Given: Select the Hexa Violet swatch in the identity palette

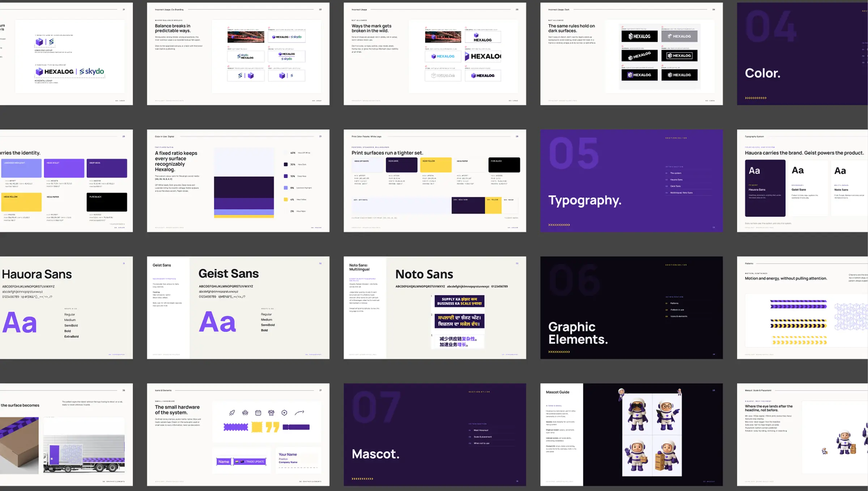Looking at the screenshot, I should (x=64, y=168).
